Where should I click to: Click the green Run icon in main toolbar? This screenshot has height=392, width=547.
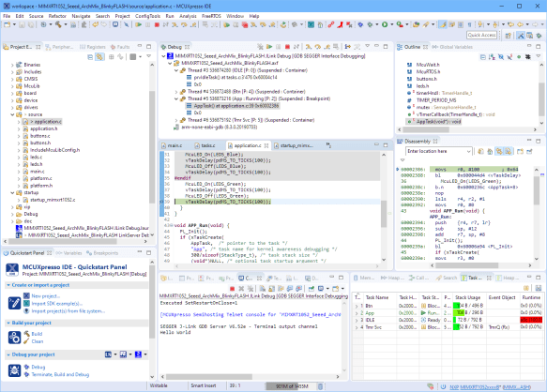[385, 24]
